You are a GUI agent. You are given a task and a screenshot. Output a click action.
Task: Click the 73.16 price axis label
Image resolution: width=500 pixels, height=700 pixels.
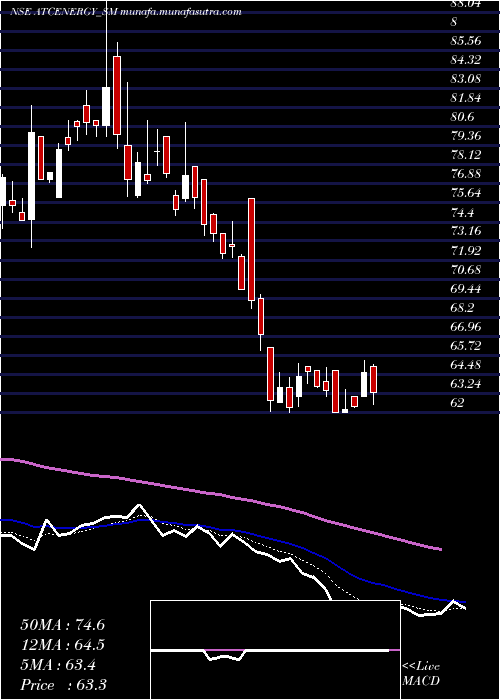point(466,231)
